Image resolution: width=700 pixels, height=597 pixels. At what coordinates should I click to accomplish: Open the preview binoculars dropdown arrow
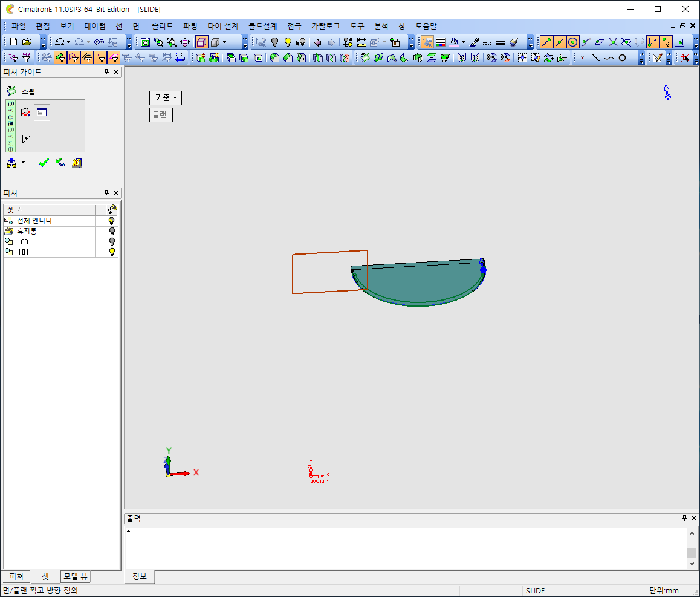click(x=23, y=163)
